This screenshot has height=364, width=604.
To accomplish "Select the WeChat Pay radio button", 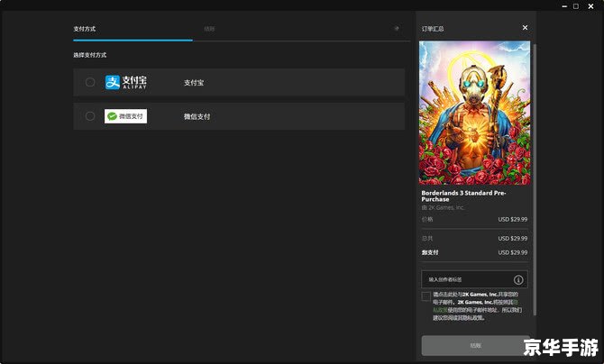I will pyautogui.click(x=90, y=116).
